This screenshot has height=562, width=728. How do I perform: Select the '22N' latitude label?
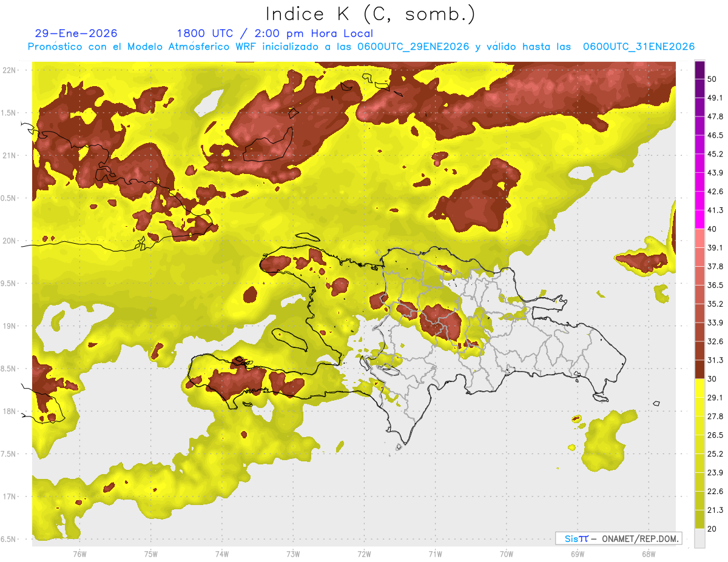click(8, 70)
